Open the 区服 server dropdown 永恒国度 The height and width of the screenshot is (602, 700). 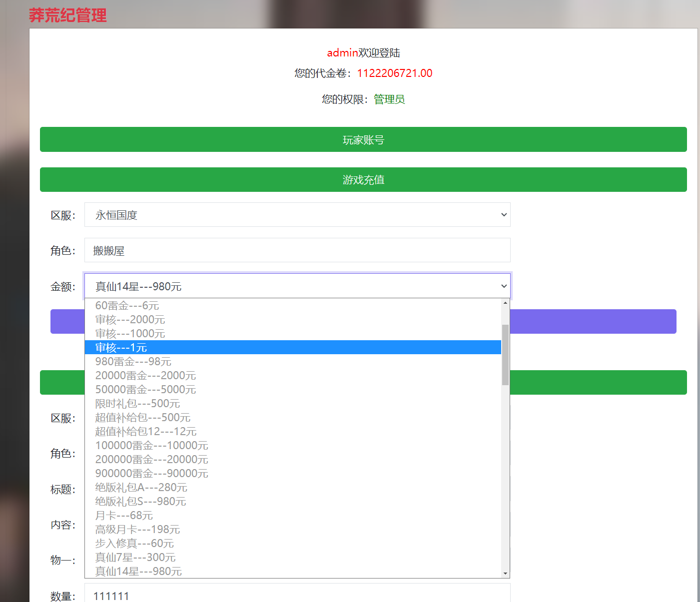tap(297, 215)
